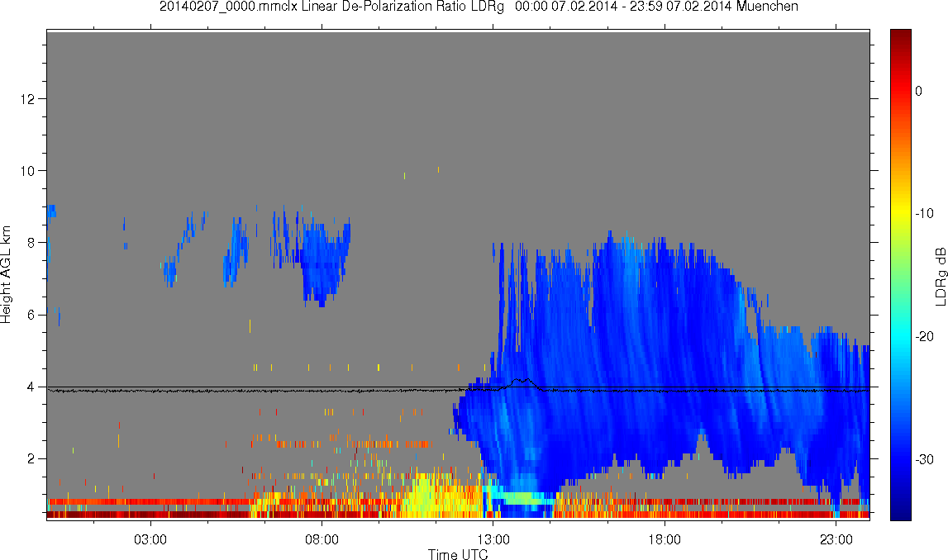The width and height of the screenshot is (948, 560).
Task: Click the 18:00 time tick label
Action: click(665, 539)
